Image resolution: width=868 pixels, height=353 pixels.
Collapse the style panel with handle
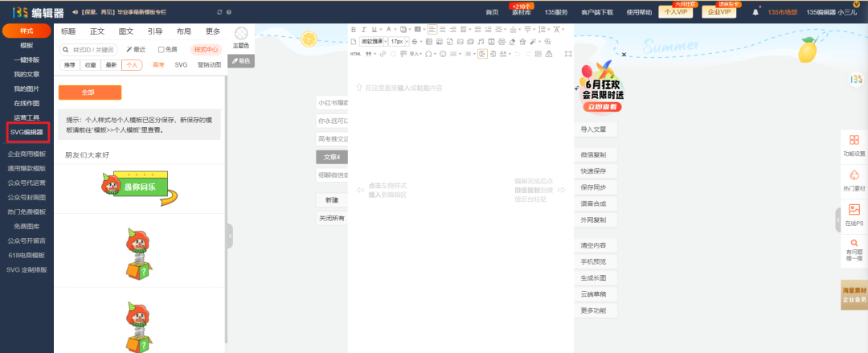230,236
